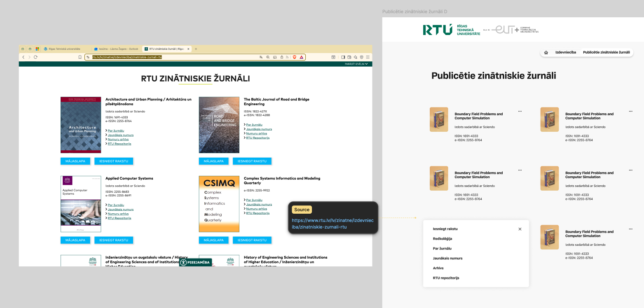Screen dimensions: 644x308
Task: Open Numuru arhīvs for Complex Systems Informatics
Action: tap(257, 209)
